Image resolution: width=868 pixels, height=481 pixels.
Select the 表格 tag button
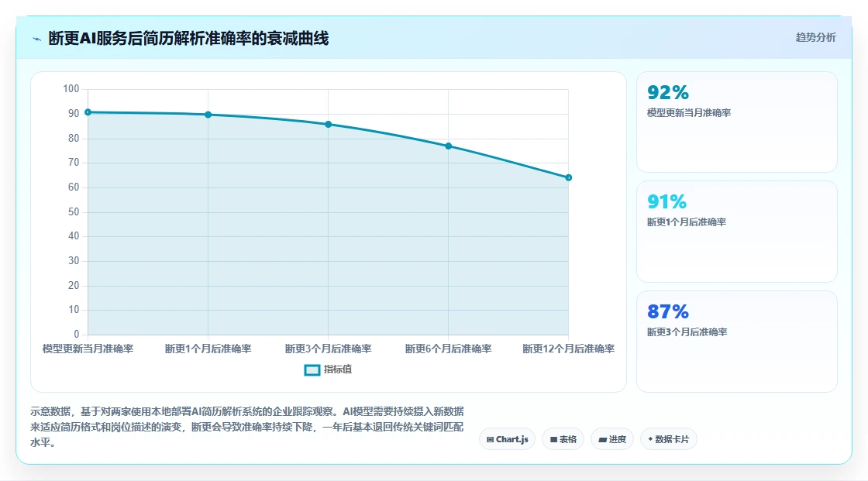(x=563, y=439)
